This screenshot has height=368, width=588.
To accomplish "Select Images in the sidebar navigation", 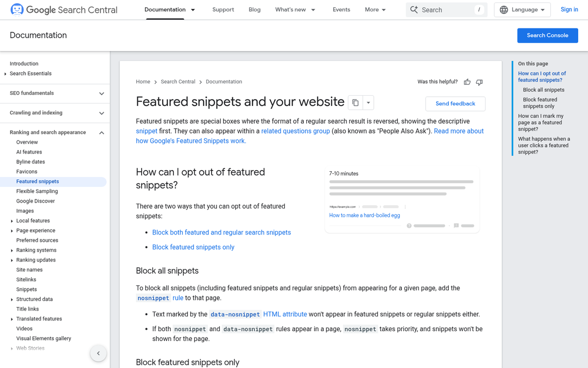I will [25, 210].
